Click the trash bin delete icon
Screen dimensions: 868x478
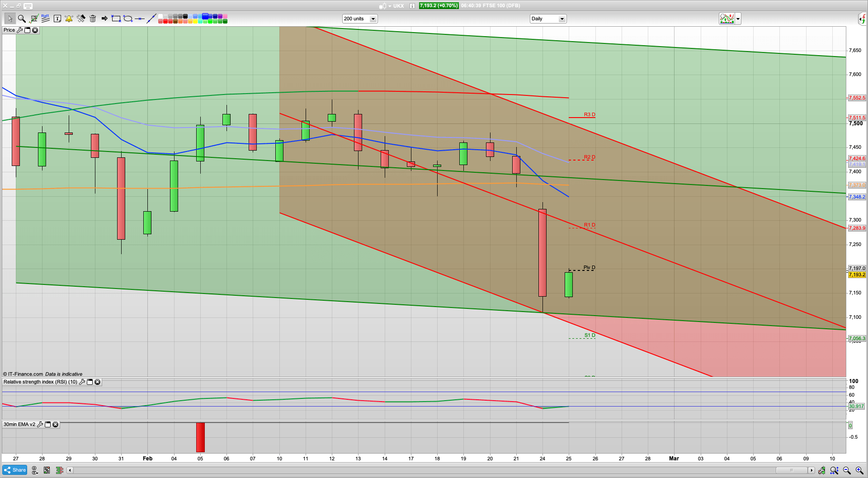tap(93, 19)
